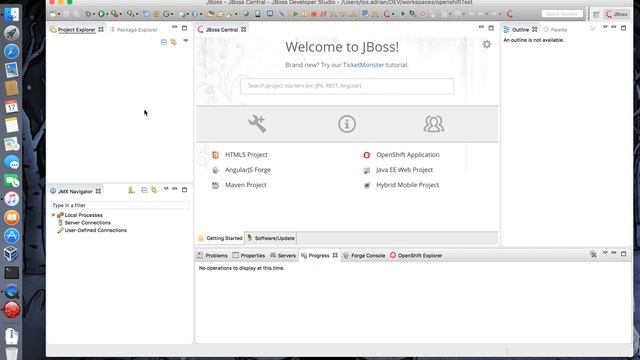Image resolution: width=640 pixels, height=360 pixels.
Task: Open iTunes from the Dock
Action: pyautogui.click(x=11, y=199)
